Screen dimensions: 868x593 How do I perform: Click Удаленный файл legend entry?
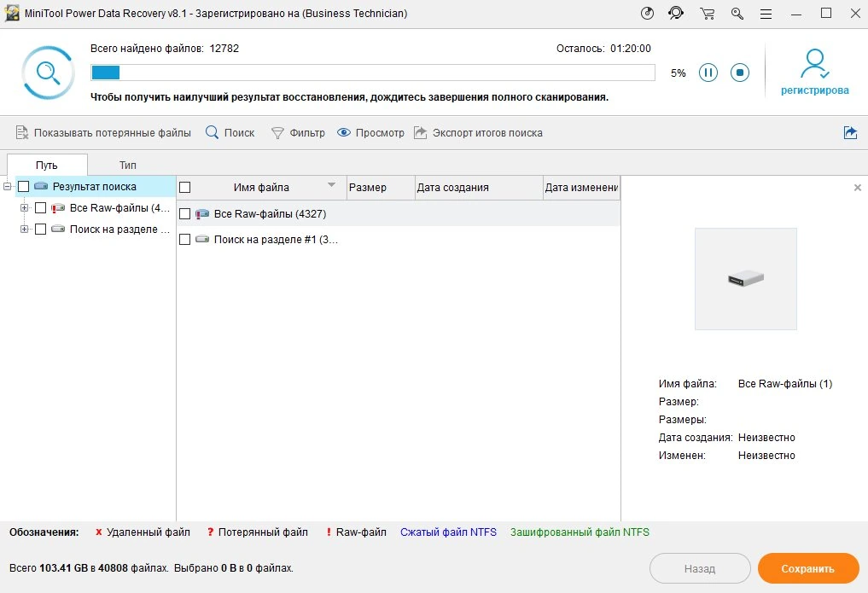[143, 532]
